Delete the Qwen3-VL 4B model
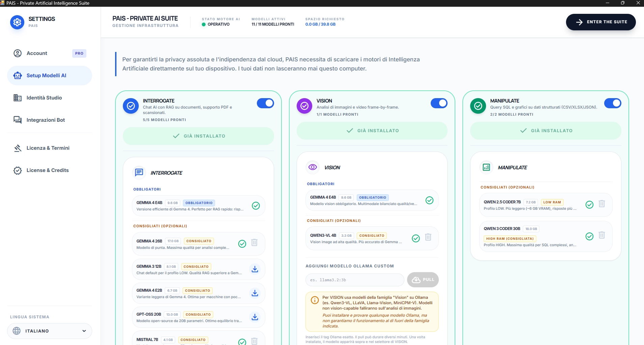The width and height of the screenshot is (644, 345). coord(428,237)
